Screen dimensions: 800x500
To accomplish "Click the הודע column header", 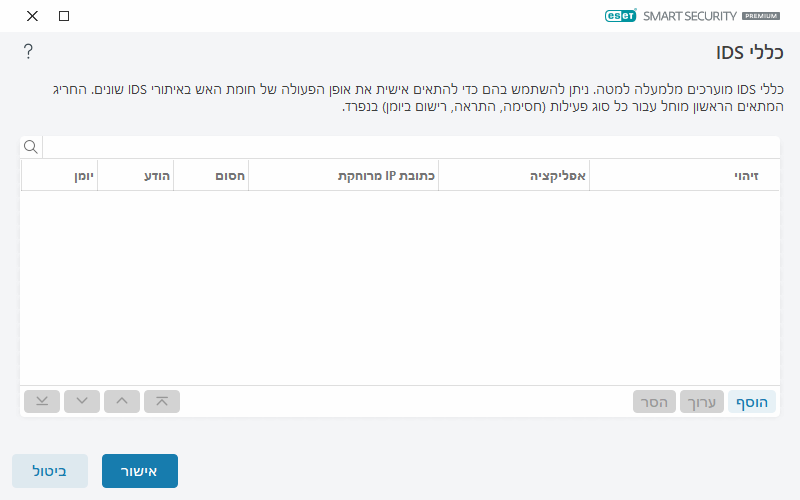I will point(135,175).
